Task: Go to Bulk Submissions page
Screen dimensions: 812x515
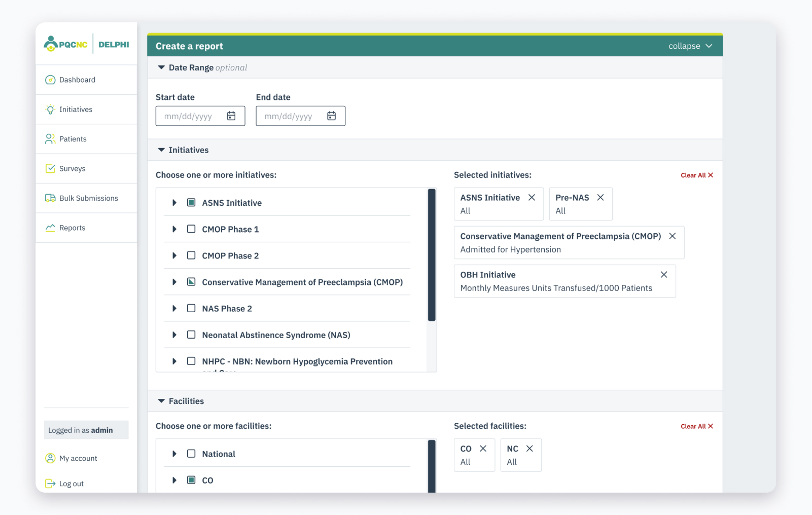Action: [x=88, y=198]
